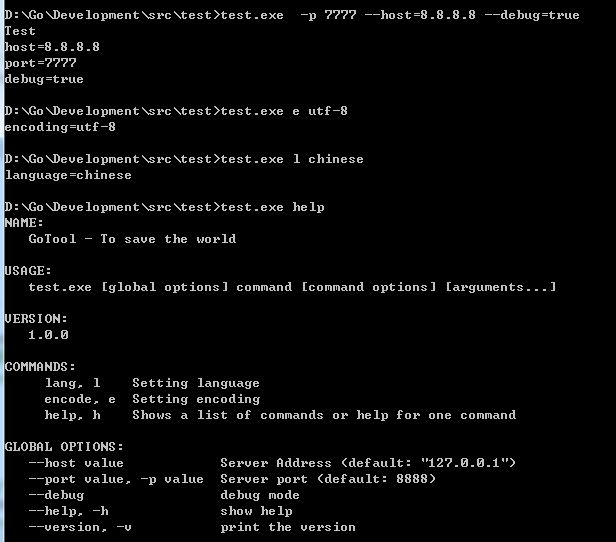Click the "GoTool - To save the world" text
The height and width of the screenshot is (542, 616).
[x=132, y=239]
